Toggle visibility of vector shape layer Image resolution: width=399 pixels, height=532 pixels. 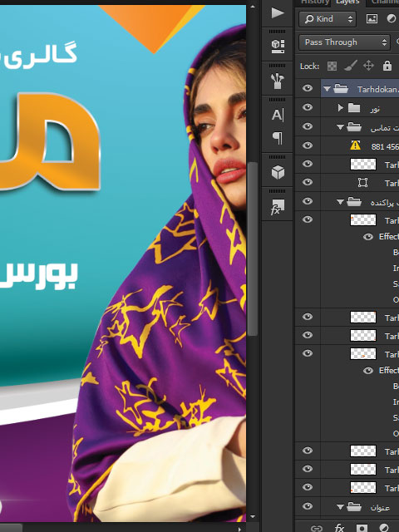(308, 182)
